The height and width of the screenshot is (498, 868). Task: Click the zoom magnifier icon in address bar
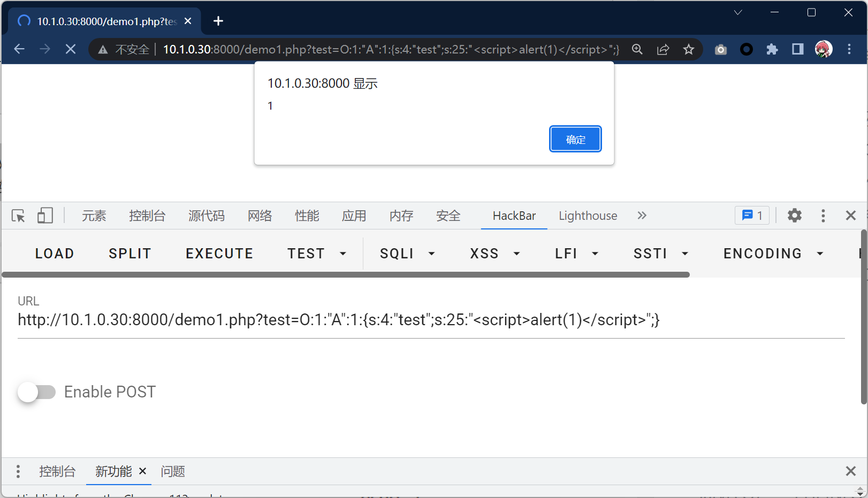click(637, 50)
